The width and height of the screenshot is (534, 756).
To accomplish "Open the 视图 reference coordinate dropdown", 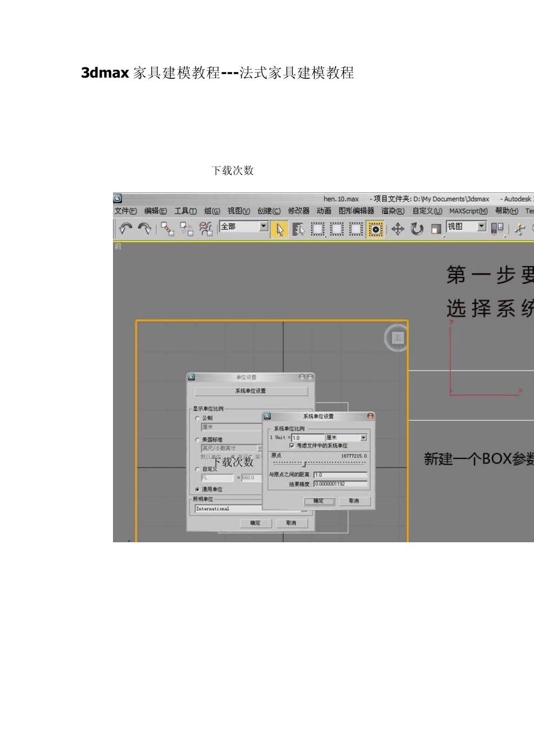I will [481, 226].
